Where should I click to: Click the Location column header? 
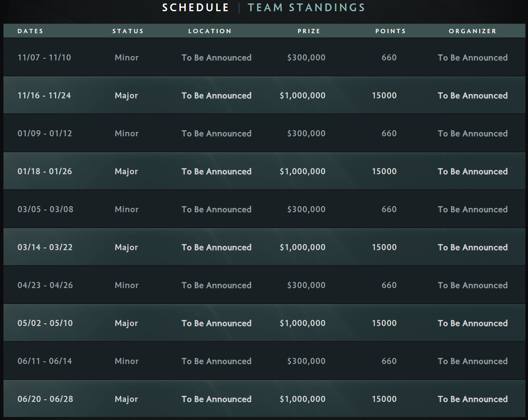coord(210,31)
